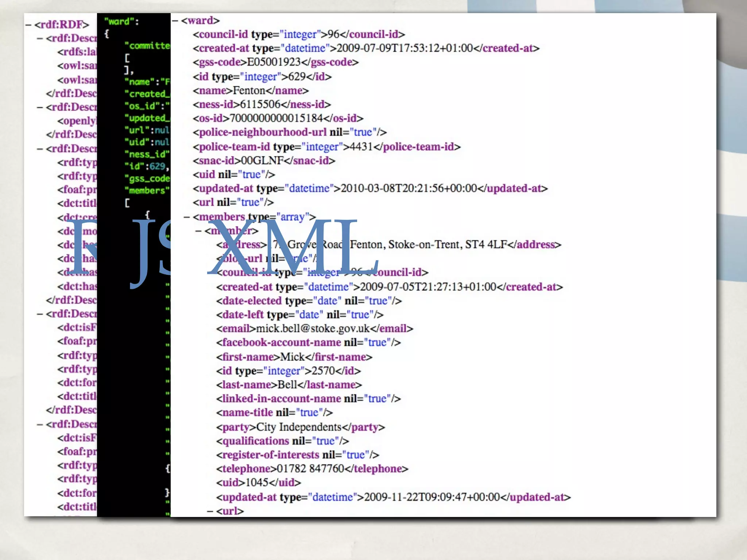This screenshot has height=560, width=747.
Task: Collapse the rdf:RDF root node
Action: tap(28, 25)
